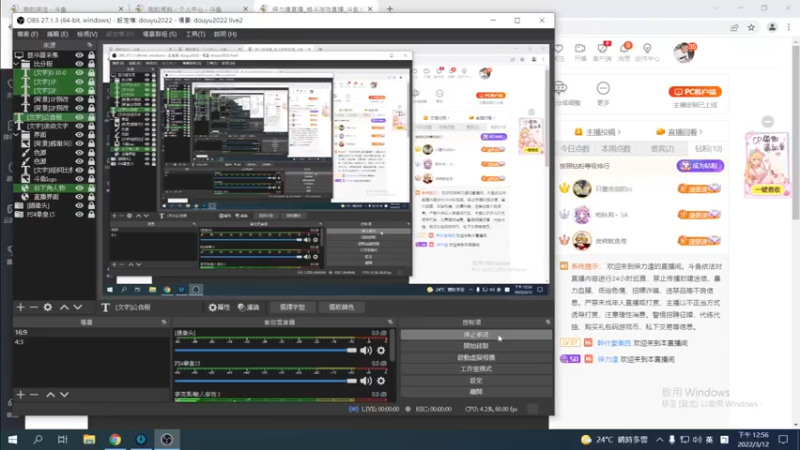Viewport: 800px width, 450px height.
Task: Add a new scene with the plus icon
Action: 20,394
